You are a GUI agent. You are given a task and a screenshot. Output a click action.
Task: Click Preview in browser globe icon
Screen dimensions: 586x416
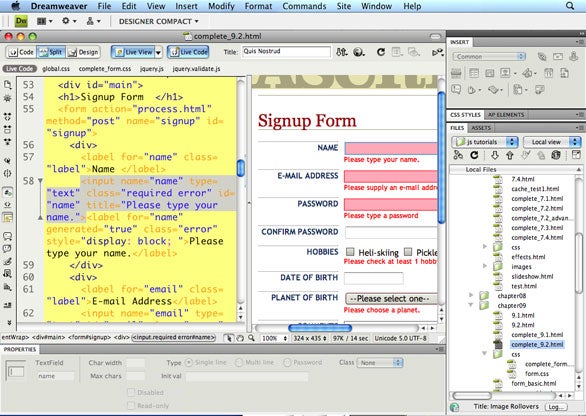click(x=359, y=52)
